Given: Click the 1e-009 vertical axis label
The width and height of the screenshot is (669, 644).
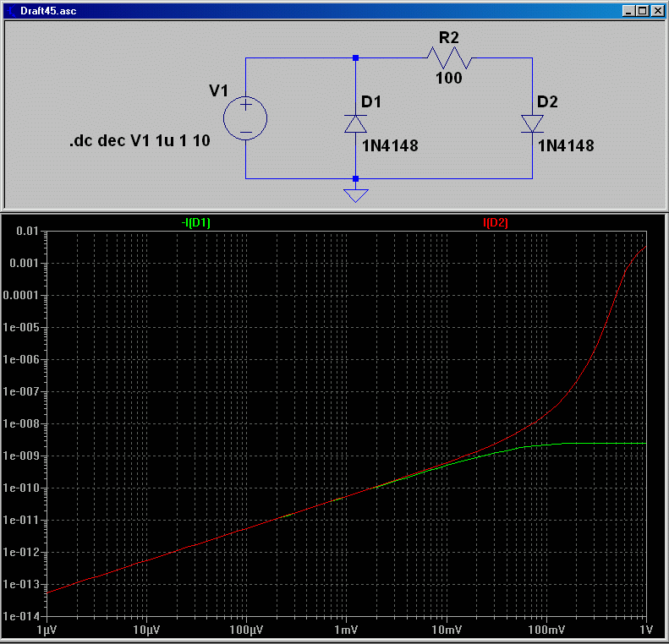Looking at the screenshot, I should point(21,456).
